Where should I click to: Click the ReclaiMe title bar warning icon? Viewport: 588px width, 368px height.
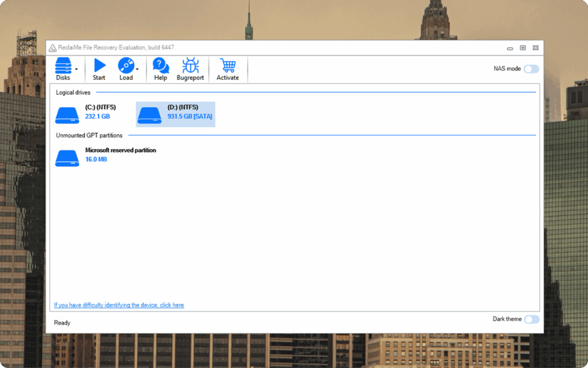(x=52, y=48)
